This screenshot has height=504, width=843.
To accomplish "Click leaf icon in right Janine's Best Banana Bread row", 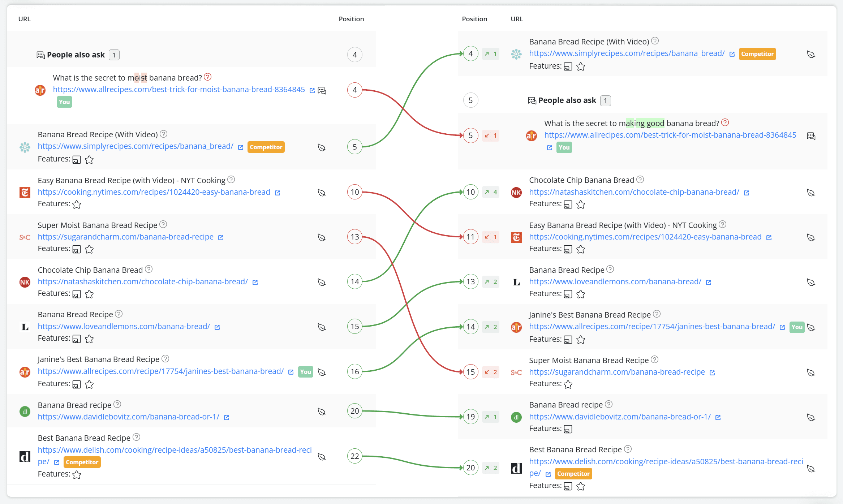I will (811, 327).
